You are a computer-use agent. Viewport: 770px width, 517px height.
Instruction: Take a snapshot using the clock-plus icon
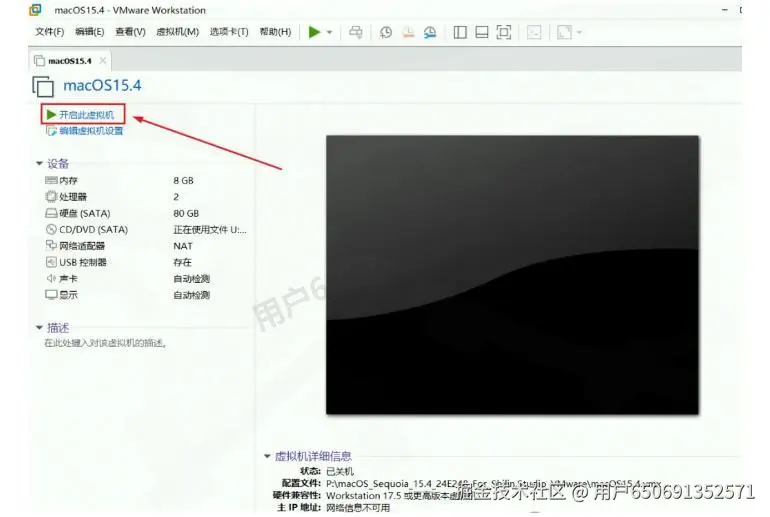[386, 32]
